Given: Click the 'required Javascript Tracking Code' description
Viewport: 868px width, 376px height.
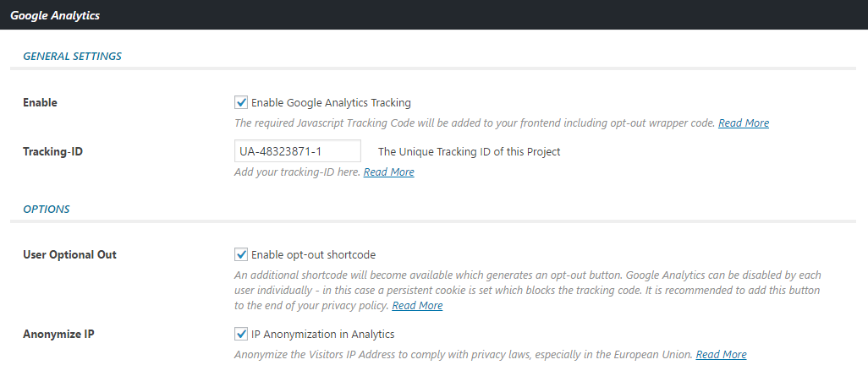Looking at the screenshot, I should pos(475,123).
